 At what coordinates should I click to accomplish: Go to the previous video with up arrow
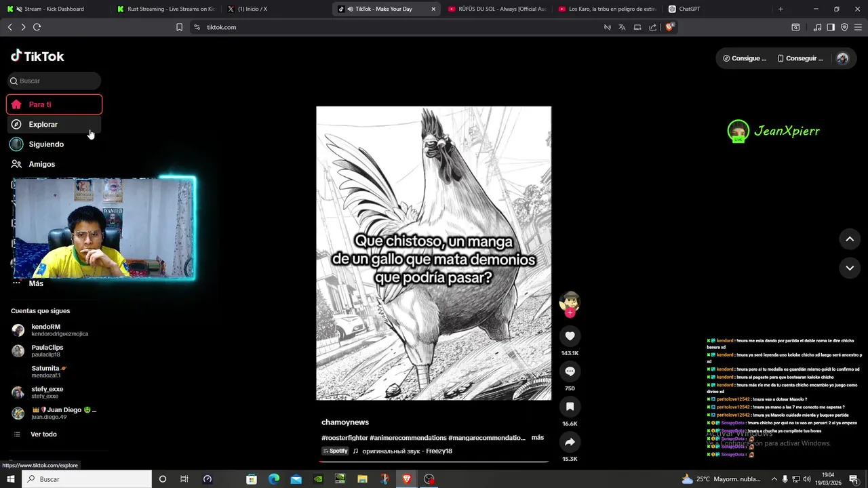tap(850, 239)
